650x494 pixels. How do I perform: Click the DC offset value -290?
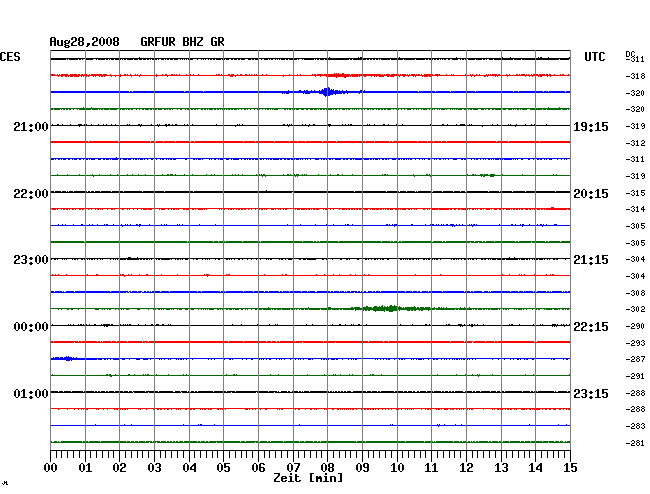(x=635, y=326)
